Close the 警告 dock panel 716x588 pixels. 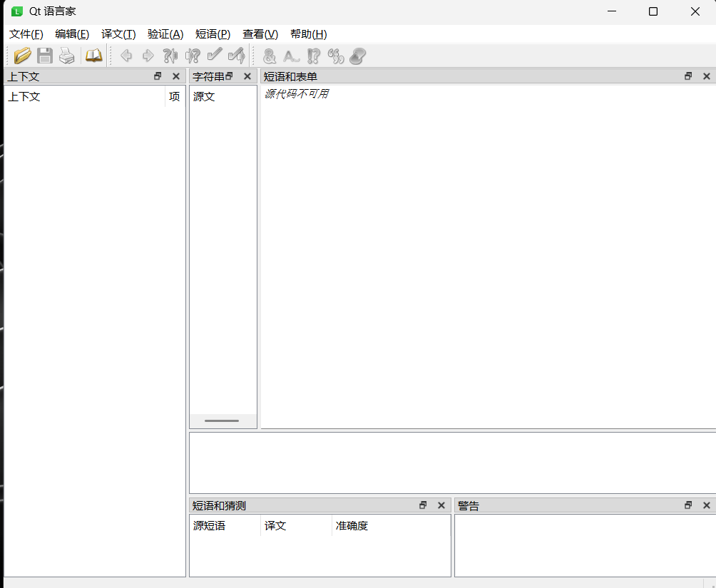(707, 505)
